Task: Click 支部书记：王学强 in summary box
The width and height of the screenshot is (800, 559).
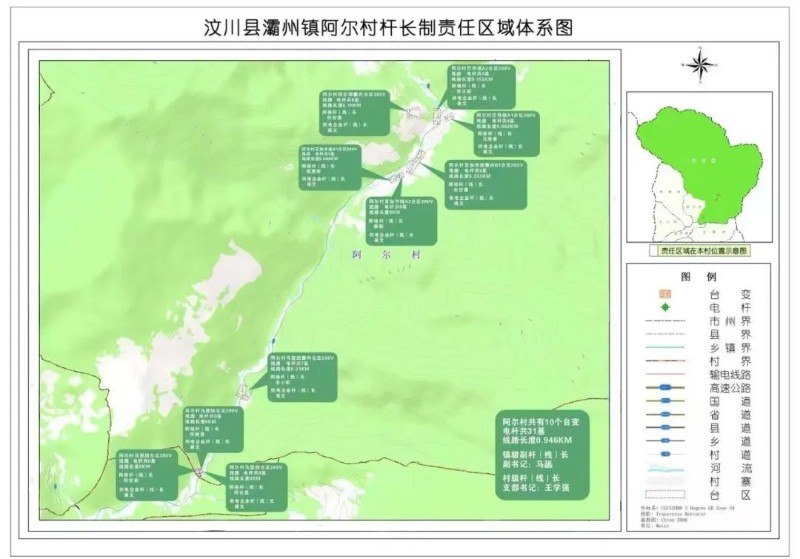Action: [536, 488]
